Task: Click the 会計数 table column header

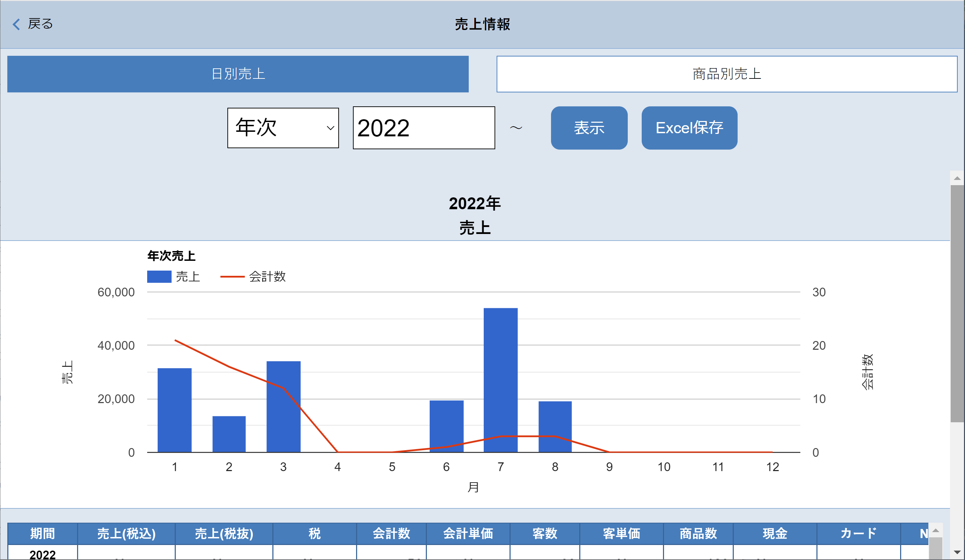Action: pos(391,533)
